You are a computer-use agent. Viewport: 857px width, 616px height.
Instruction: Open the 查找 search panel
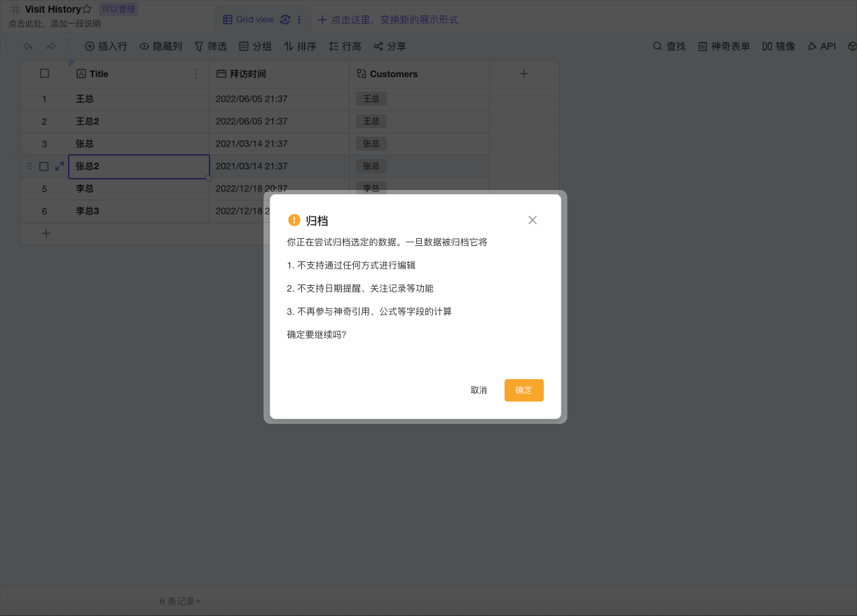click(x=669, y=46)
